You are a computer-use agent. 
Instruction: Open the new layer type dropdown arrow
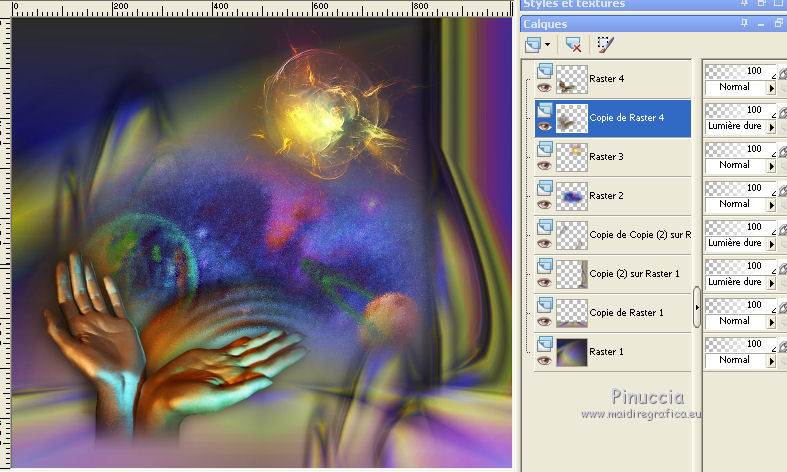pos(547,45)
